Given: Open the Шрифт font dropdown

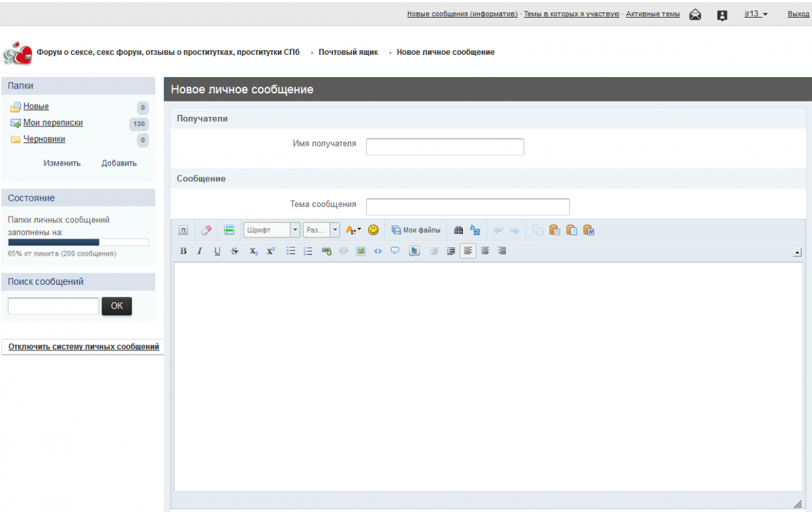Looking at the screenshot, I should point(271,230).
